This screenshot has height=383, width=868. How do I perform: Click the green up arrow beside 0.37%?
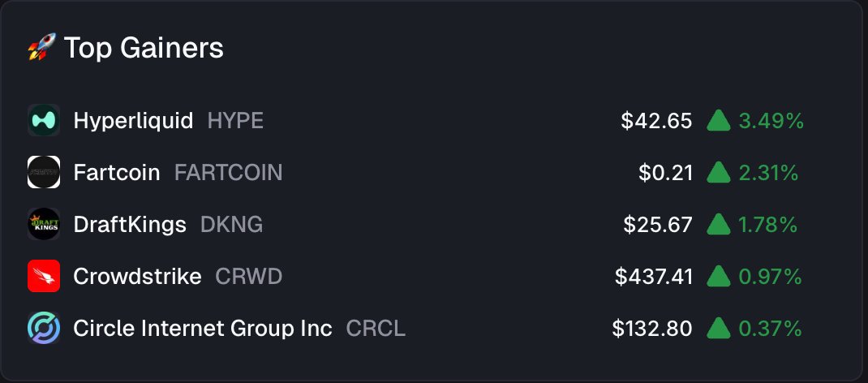719,329
